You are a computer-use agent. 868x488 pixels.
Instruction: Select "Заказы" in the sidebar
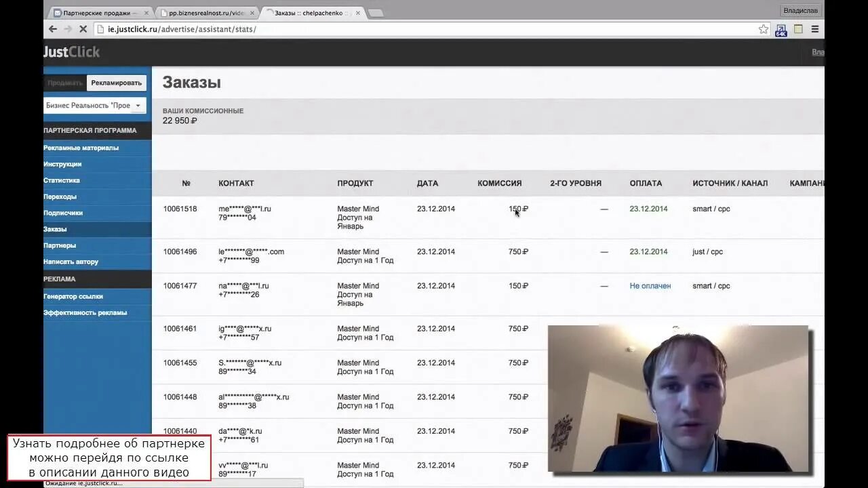coord(55,229)
